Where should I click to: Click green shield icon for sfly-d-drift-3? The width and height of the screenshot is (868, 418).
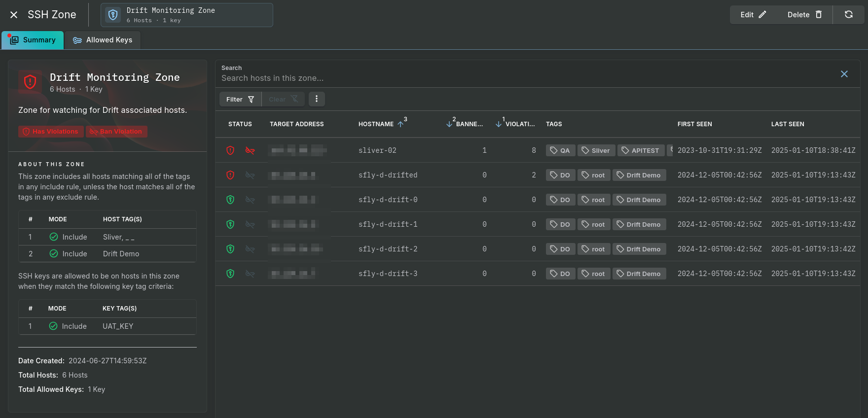point(230,274)
